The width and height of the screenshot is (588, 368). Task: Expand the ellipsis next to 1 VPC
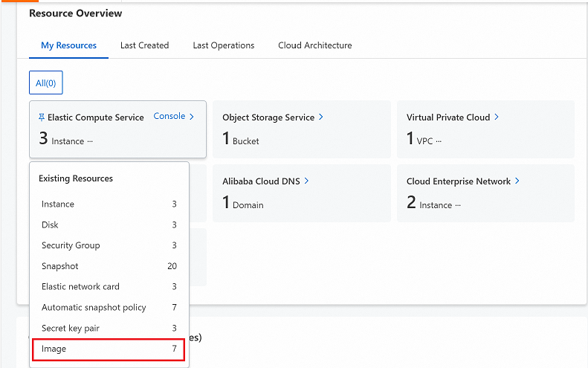coord(439,141)
